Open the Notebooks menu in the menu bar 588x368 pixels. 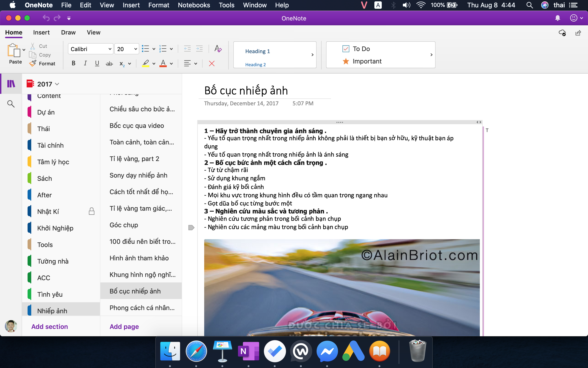point(194,5)
